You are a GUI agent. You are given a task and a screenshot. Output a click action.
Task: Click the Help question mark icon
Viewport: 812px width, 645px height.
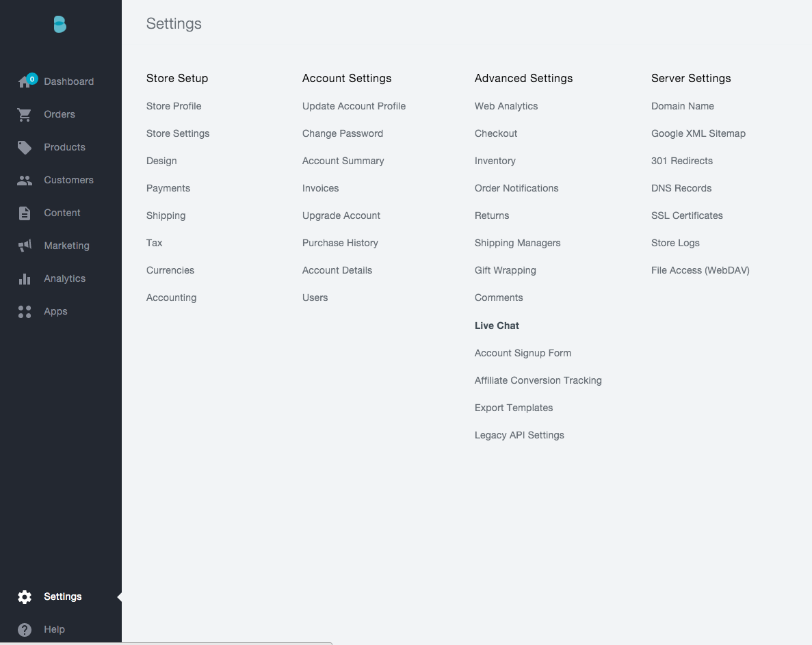[x=25, y=630]
